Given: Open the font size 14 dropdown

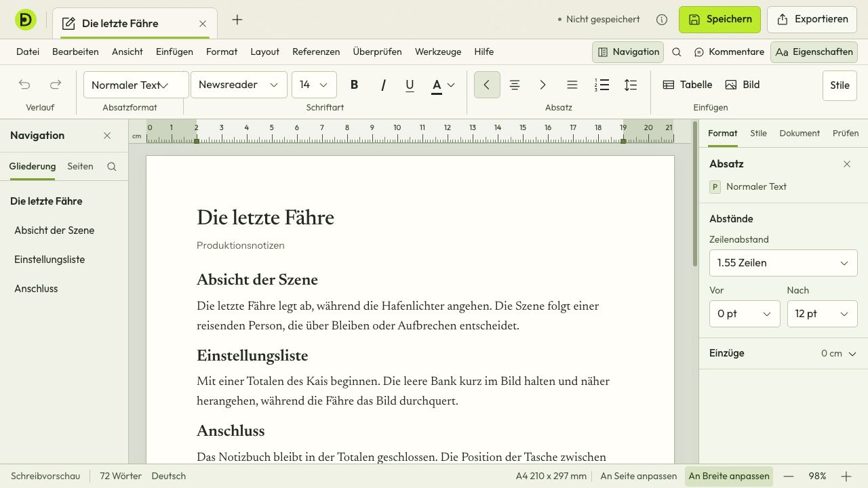Looking at the screenshot, I should coord(314,85).
